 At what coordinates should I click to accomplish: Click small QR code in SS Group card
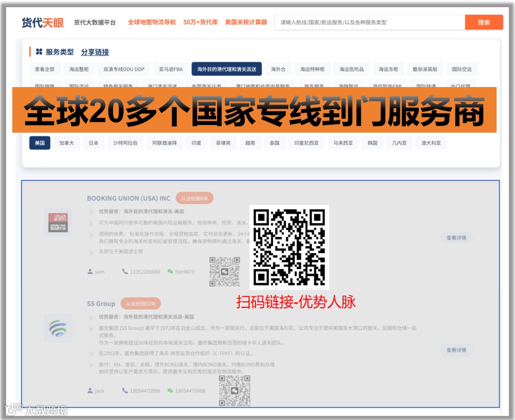coord(234,391)
